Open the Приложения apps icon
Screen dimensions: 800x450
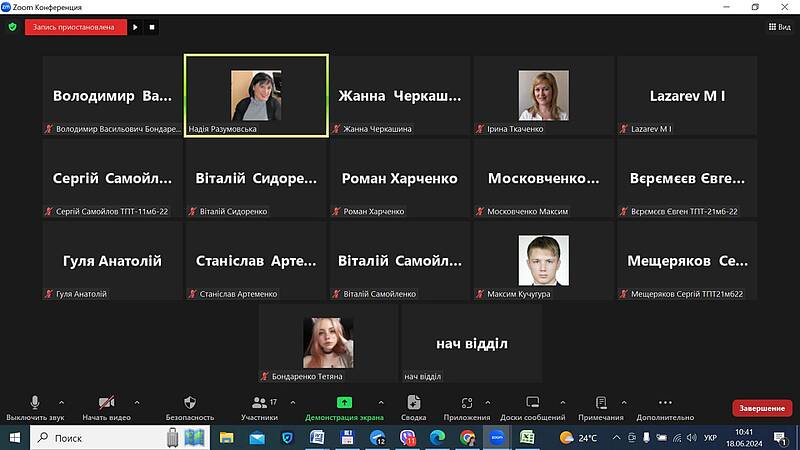coord(466,406)
